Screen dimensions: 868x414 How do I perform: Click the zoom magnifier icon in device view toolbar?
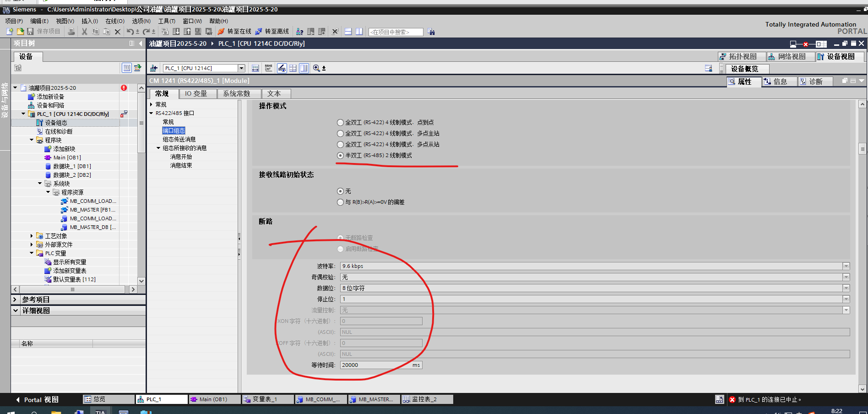click(x=316, y=68)
